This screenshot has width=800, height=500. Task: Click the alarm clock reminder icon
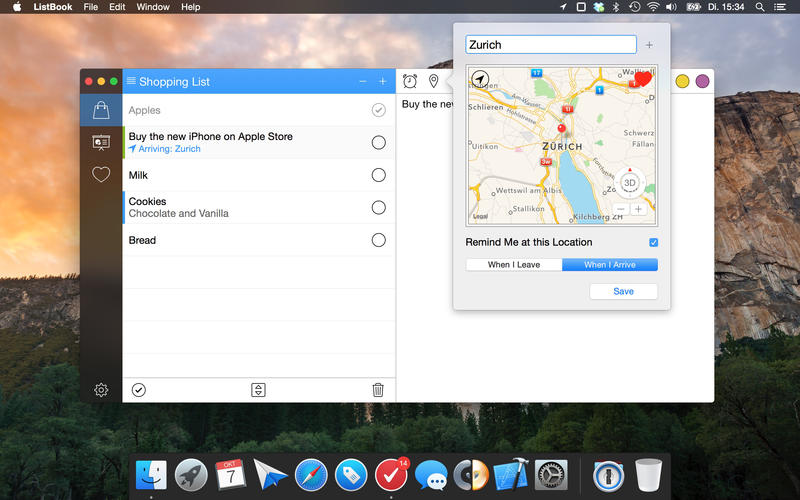[410, 81]
